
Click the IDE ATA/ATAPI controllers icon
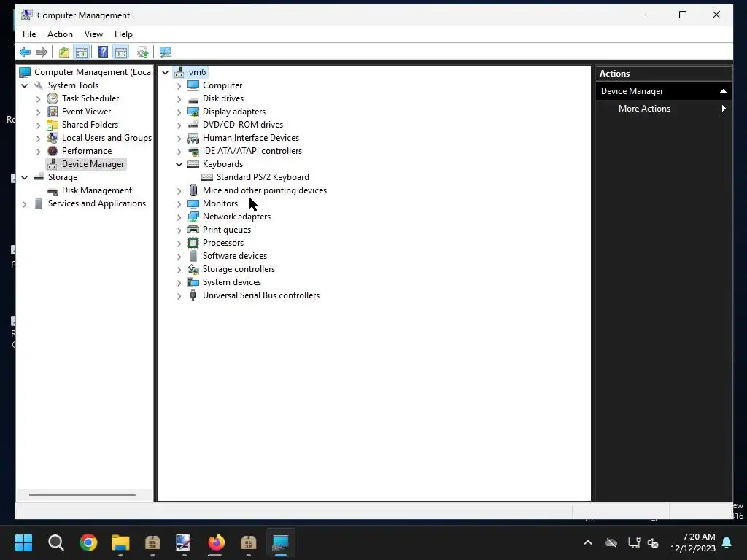click(193, 151)
